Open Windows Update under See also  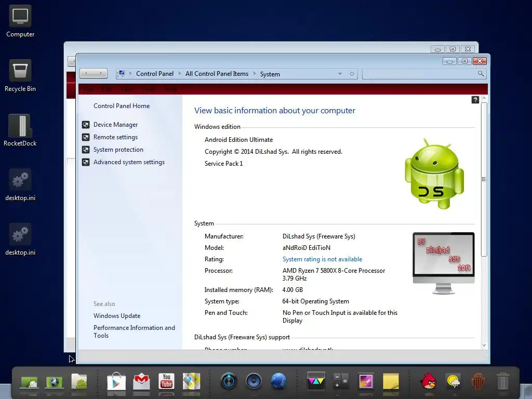tap(117, 316)
